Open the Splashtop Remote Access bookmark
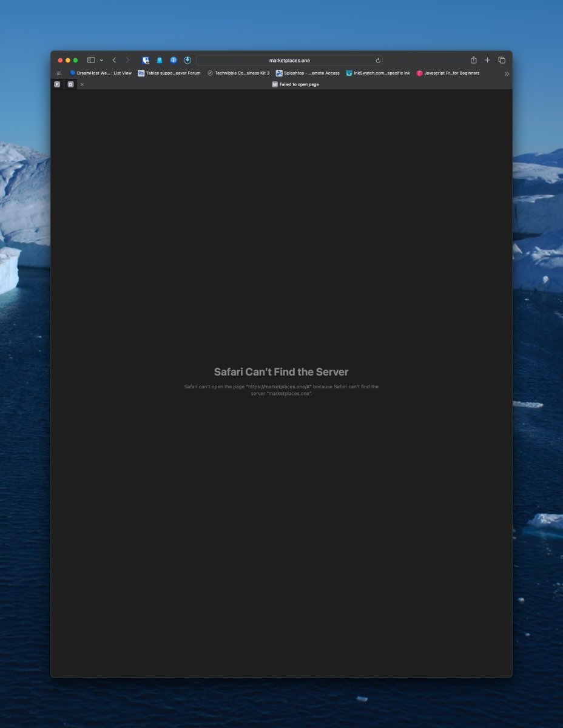 pos(308,73)
